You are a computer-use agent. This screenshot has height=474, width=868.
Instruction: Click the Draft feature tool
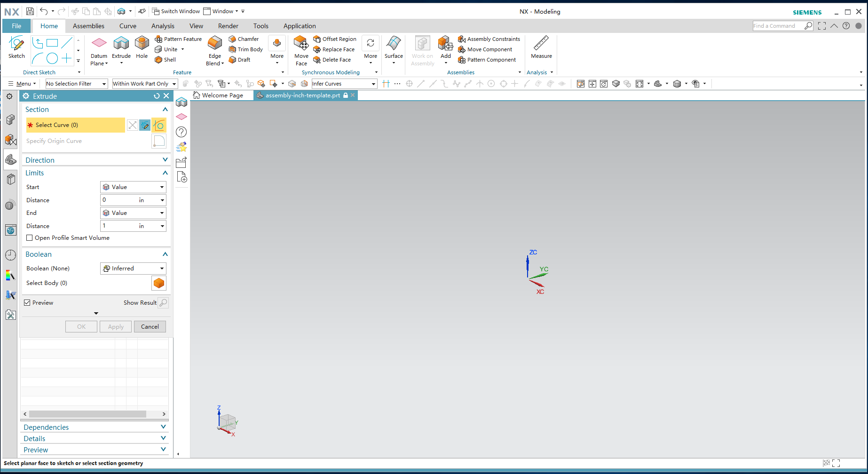pos(239,60)
